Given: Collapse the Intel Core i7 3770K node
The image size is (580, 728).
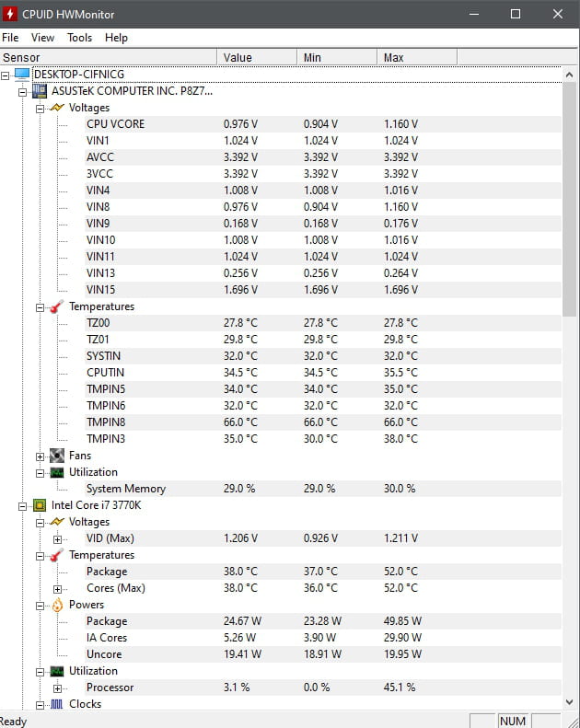Looking at the screenshot, I should (x=22, y=506).
